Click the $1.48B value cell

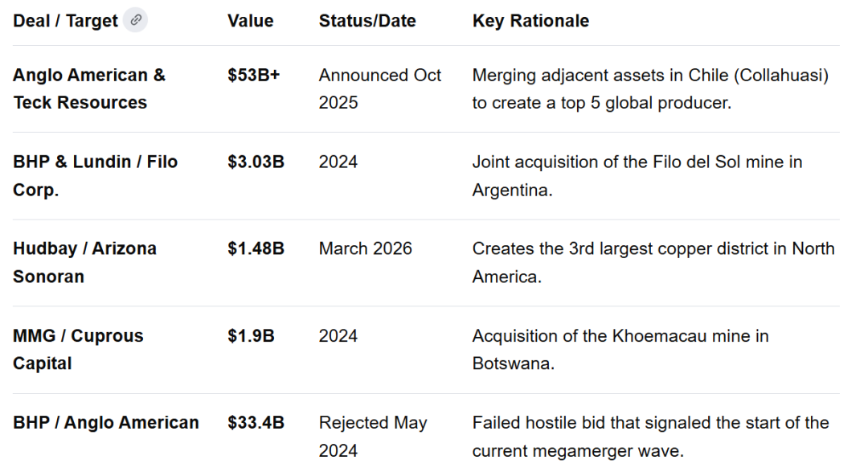(x=256, y=249)
